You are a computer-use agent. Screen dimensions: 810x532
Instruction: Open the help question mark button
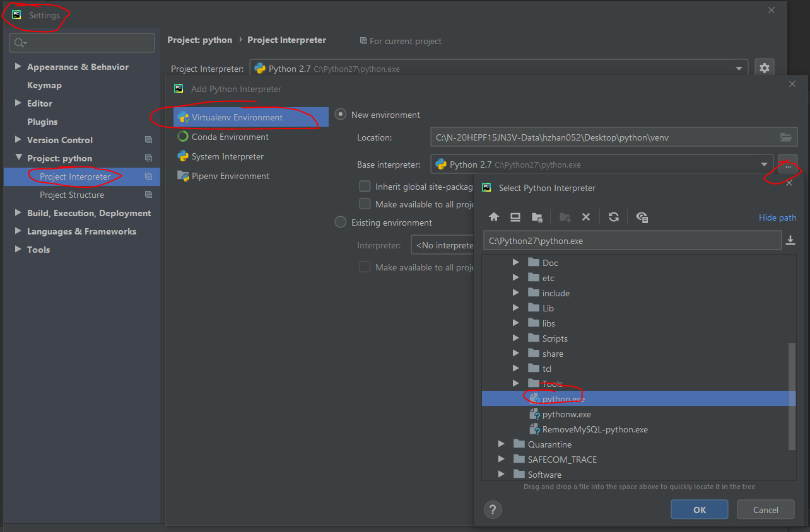pyautogui.click(x=493, y=509)
